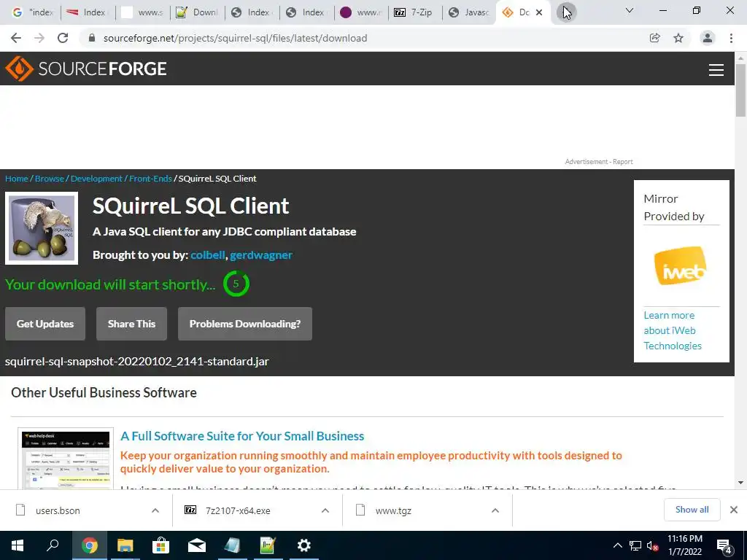Viewport: 747px width, 560px height.
Task: Switch to the Downl tab with notepad icon
Action: click(x=196, y=12)
